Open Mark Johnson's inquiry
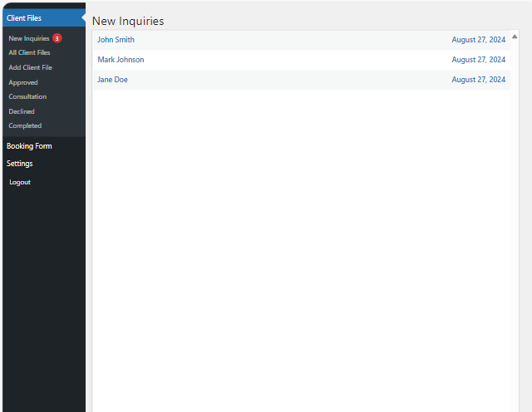This screenshot has height=412, width=532. [121, 60]
